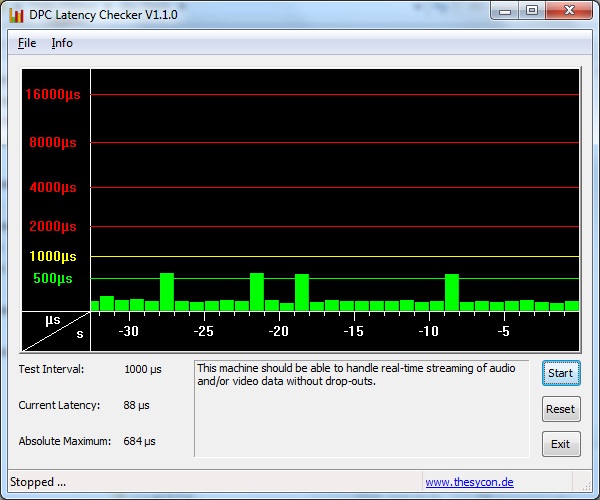Click the 4000µs axis label

click(x=53, y=187)
